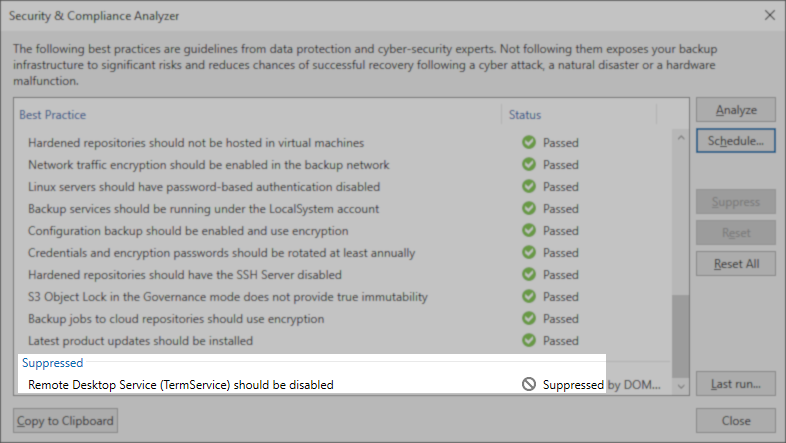Sort by the Status column header
This screenshot has width=786, height=443.
525,115
